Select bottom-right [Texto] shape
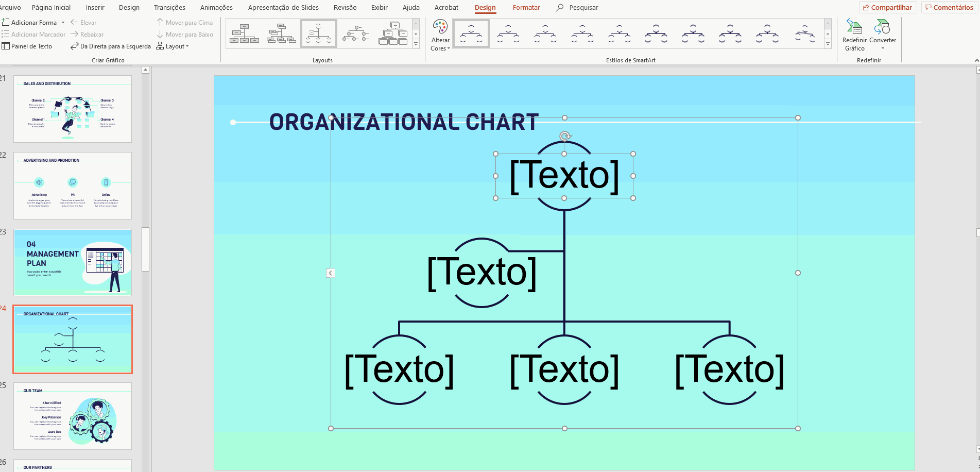 [x=730, y=369]
